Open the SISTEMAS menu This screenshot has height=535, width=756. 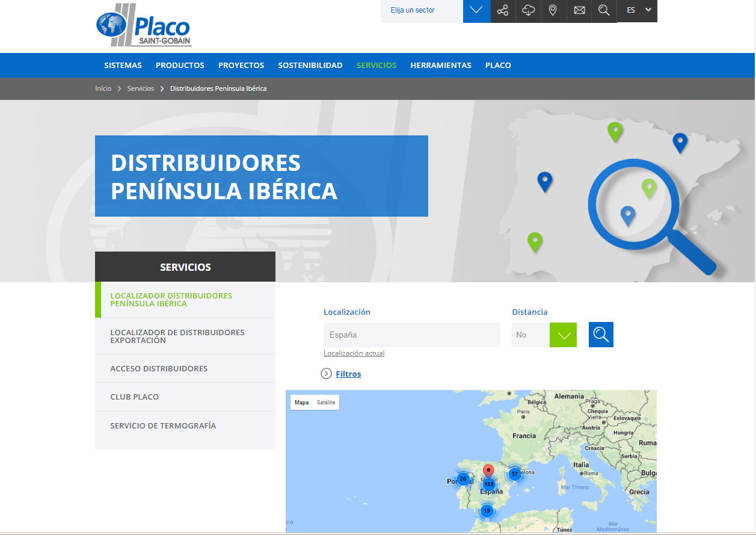pos(123,65)
